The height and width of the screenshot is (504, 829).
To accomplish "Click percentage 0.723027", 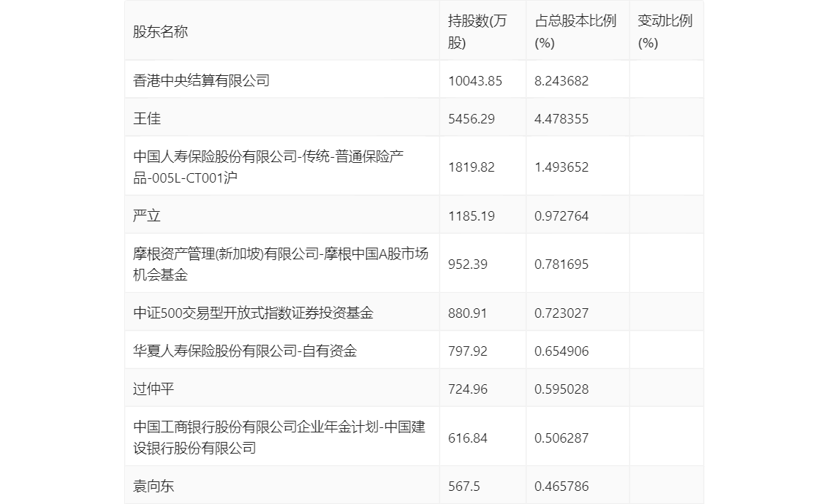I will tap(561, 313).
